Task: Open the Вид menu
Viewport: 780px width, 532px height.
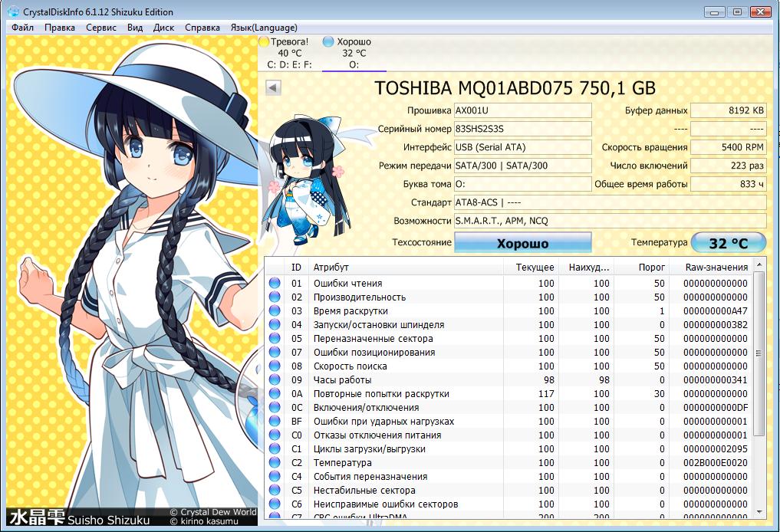Action: [x=135, y=28]
